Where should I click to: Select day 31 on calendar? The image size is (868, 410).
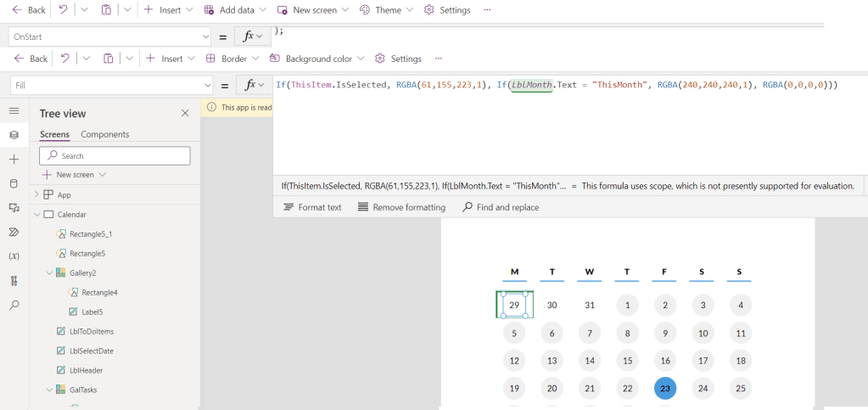point(590,305)
